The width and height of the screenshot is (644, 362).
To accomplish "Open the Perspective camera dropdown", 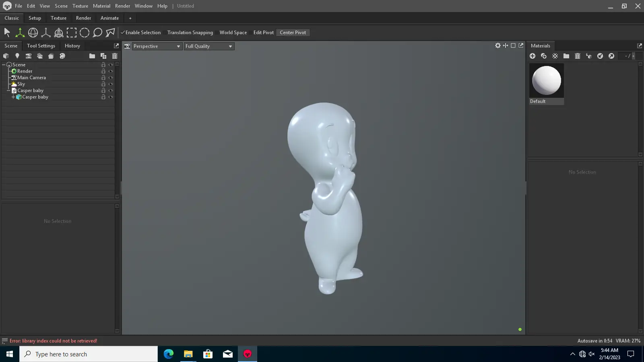I will coord(157,46).
